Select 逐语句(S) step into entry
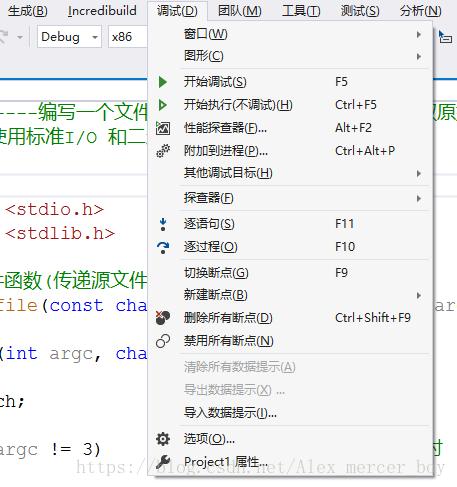The image size is (457, 487). (x=290, y=224)
